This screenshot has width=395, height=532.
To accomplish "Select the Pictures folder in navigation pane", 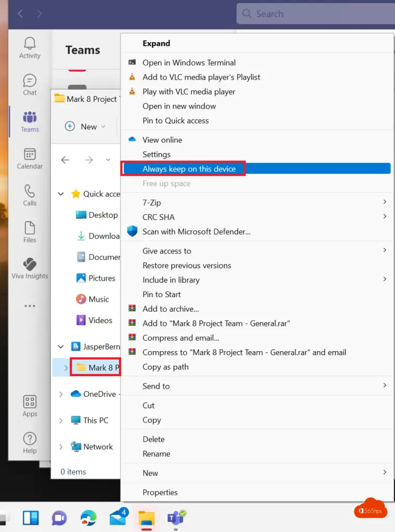I will point(101,278).
